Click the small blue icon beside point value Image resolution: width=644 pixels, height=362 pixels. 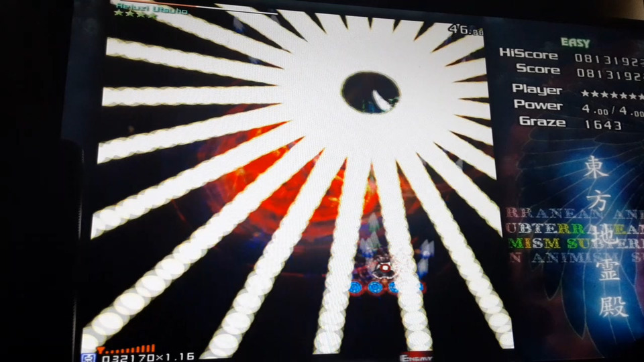88,357
